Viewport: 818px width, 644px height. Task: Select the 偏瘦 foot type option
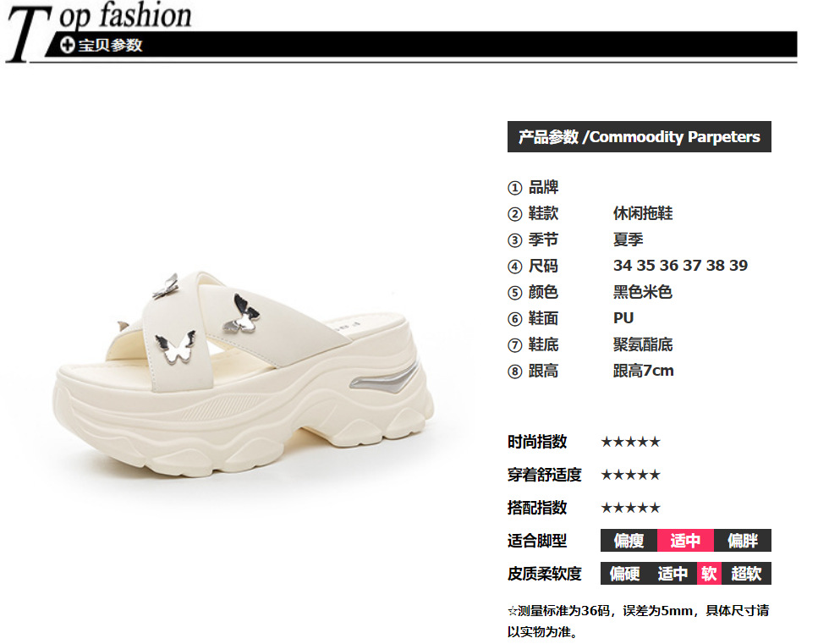629,541
